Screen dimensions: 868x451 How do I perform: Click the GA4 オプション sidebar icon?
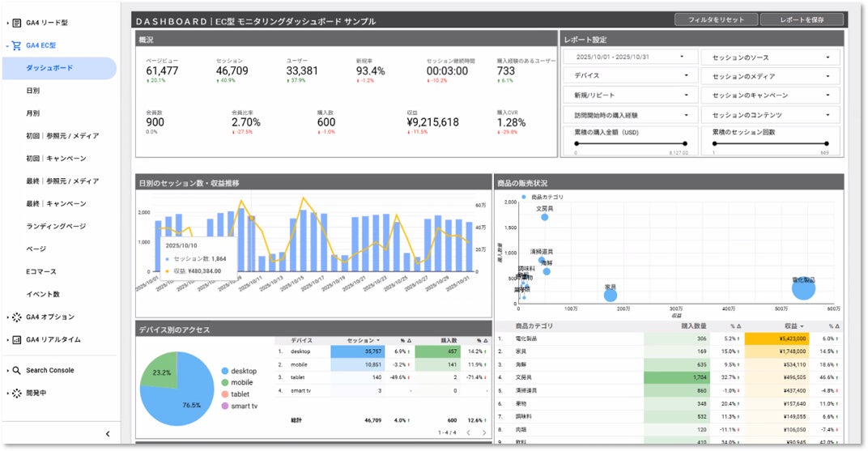pos(17,317)
